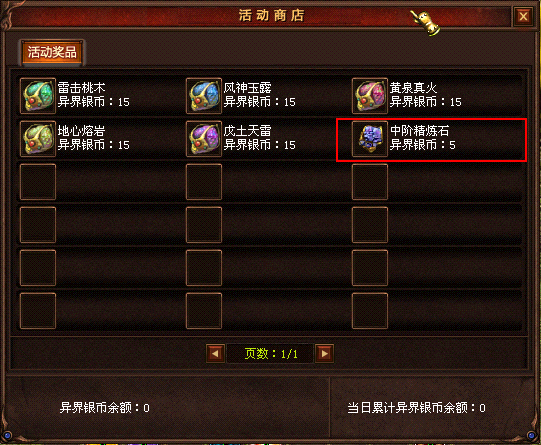Image resolution: width=541 pixels, height=445 pixels.
Task: Select the 戊土天雷 purple gem icon
Action: (204, 139)
